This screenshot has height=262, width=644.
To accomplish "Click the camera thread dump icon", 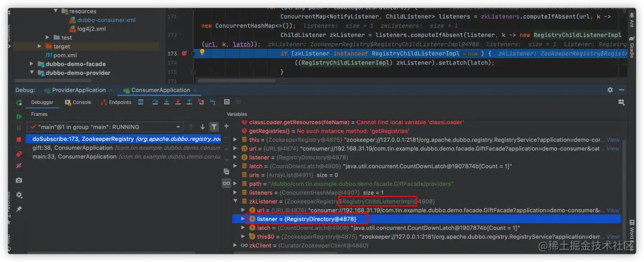I will pyautogui.click(x=19, y=180).
